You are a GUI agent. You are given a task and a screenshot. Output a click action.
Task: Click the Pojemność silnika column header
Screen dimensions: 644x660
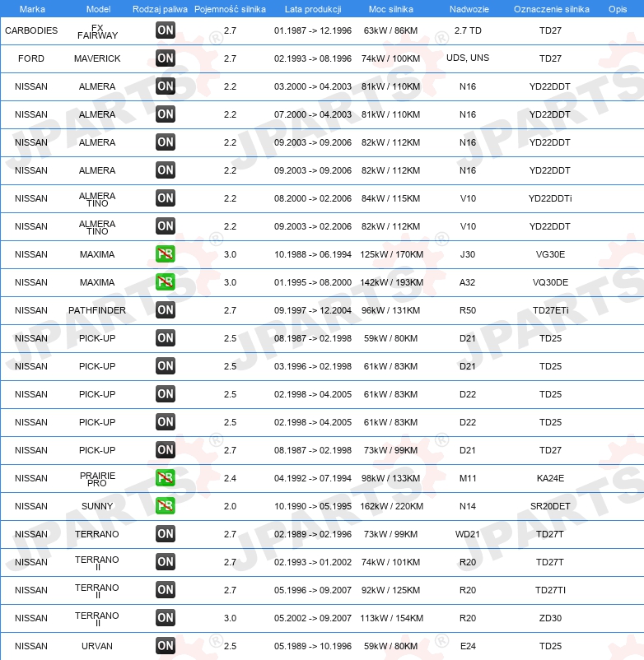click(x=230, y=9)
